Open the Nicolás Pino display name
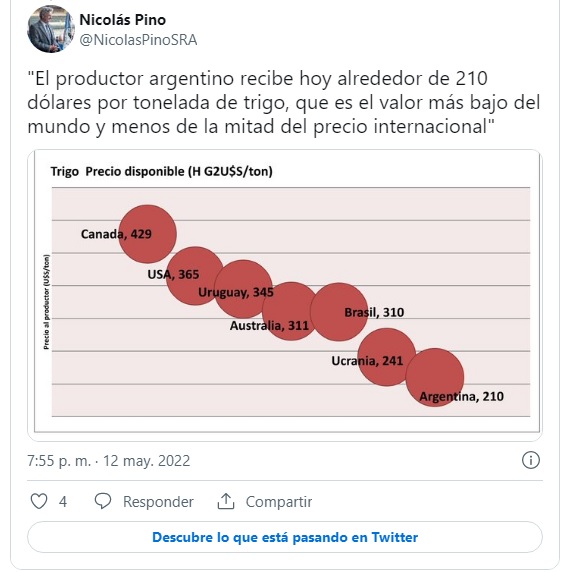566x572 pixels. tap(123, 20)
